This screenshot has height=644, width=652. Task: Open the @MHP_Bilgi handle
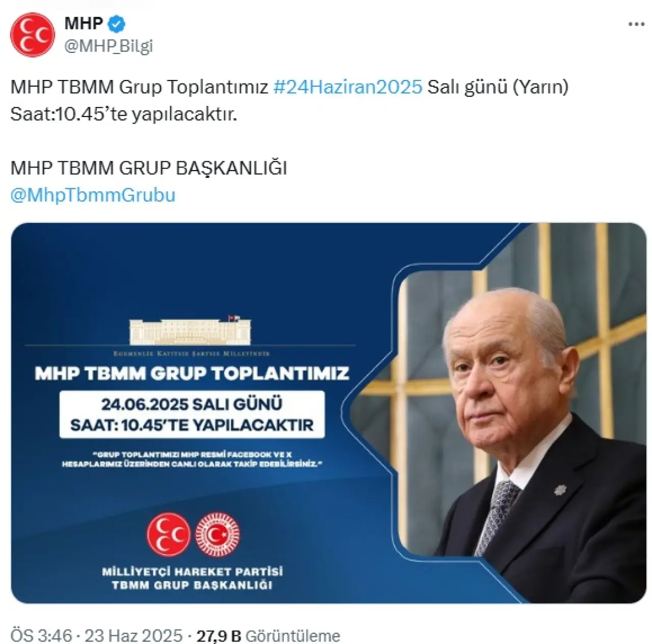click(108, 46)
